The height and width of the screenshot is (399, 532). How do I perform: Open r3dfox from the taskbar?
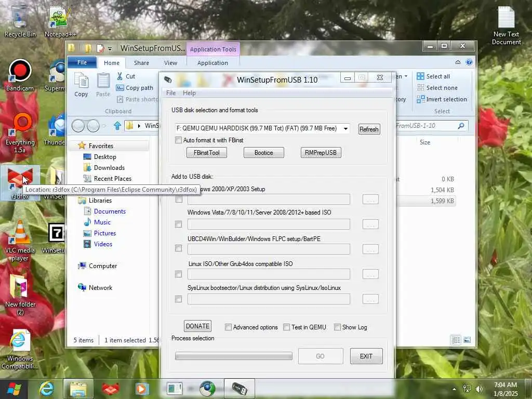[110, 389]
